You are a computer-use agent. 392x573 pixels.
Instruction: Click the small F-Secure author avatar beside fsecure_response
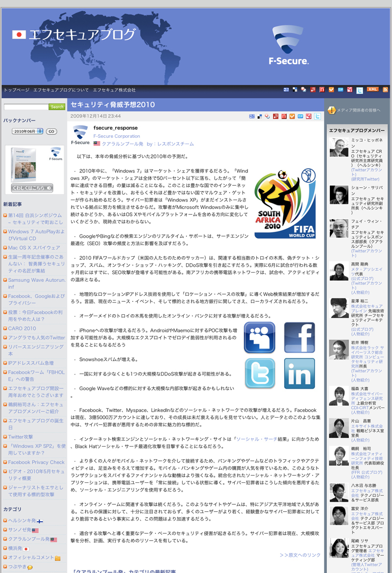point(80,135)
